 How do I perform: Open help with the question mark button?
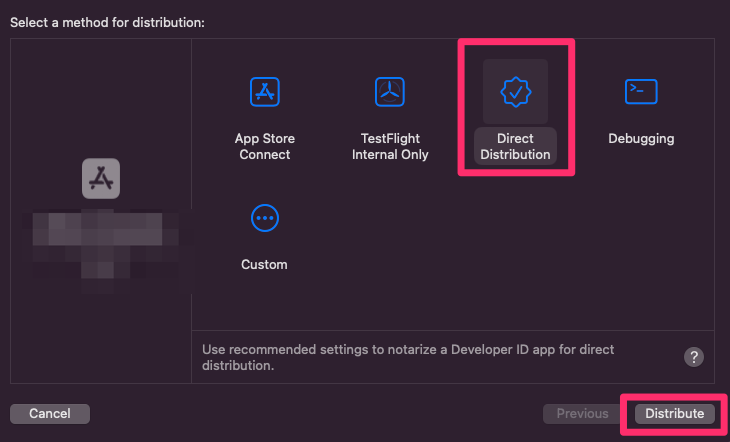(x=694, y=357)
